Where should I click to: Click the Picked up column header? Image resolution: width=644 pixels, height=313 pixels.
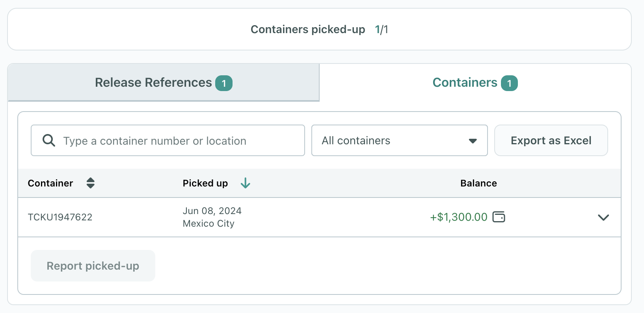[205, 183]
